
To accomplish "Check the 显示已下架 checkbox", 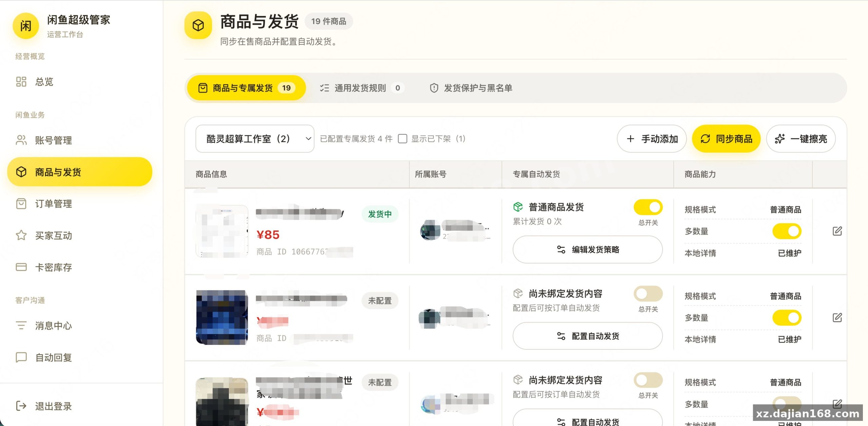I will pos(402,139).
